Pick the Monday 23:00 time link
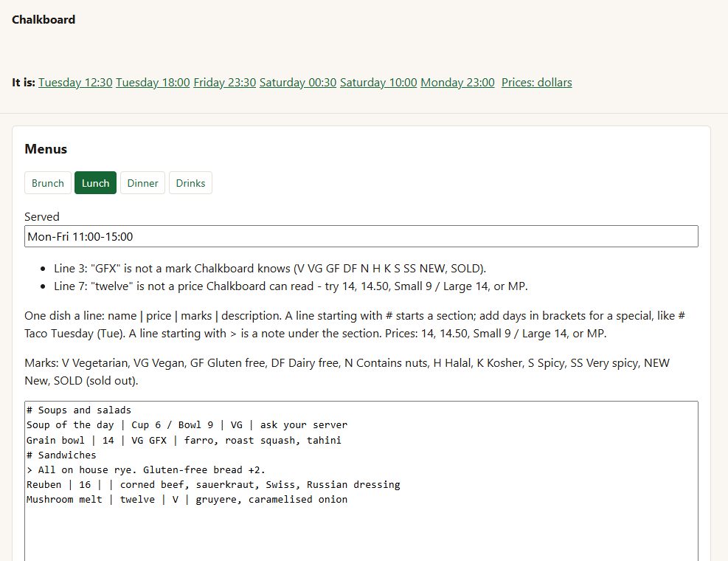Viewport: 728px width, 561px height. pyautogui.click(x=457, y=82)
